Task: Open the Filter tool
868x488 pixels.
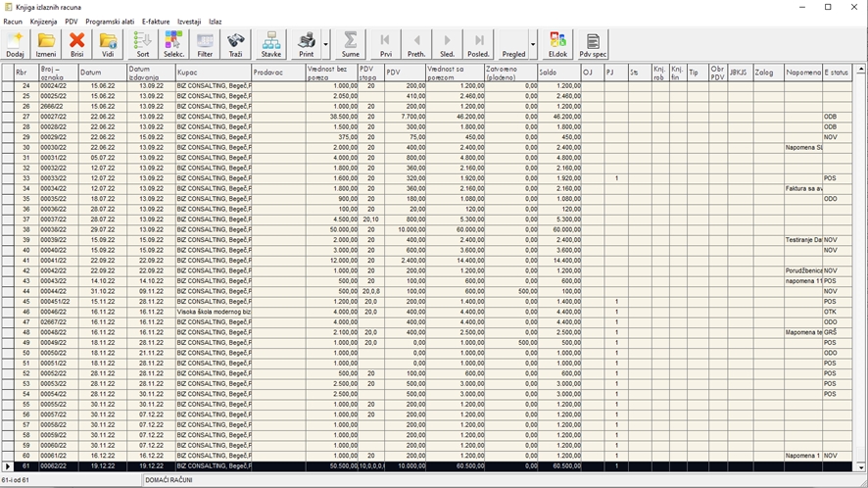Action: pyautogui.click(x=205, y=44)
